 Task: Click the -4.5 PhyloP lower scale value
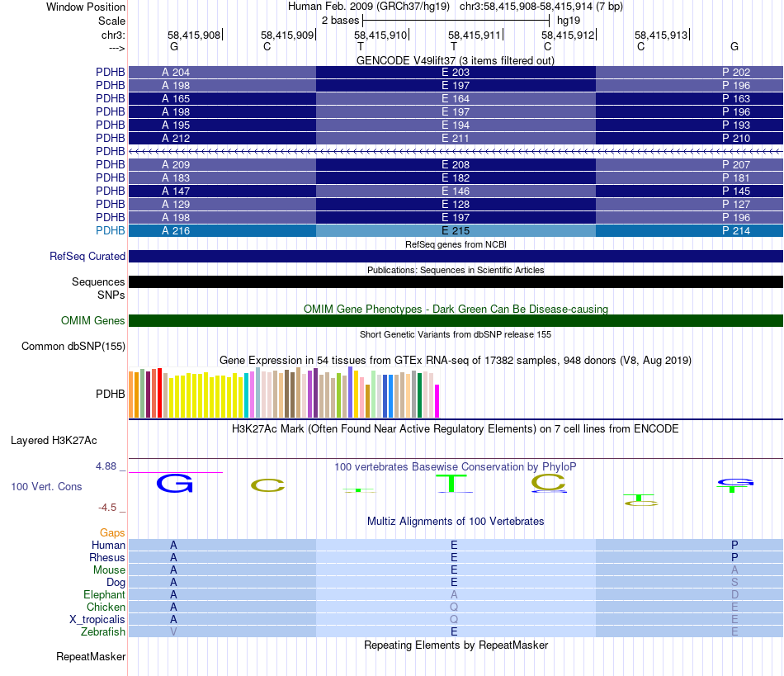pyautogui.click(x=107, y=508)
